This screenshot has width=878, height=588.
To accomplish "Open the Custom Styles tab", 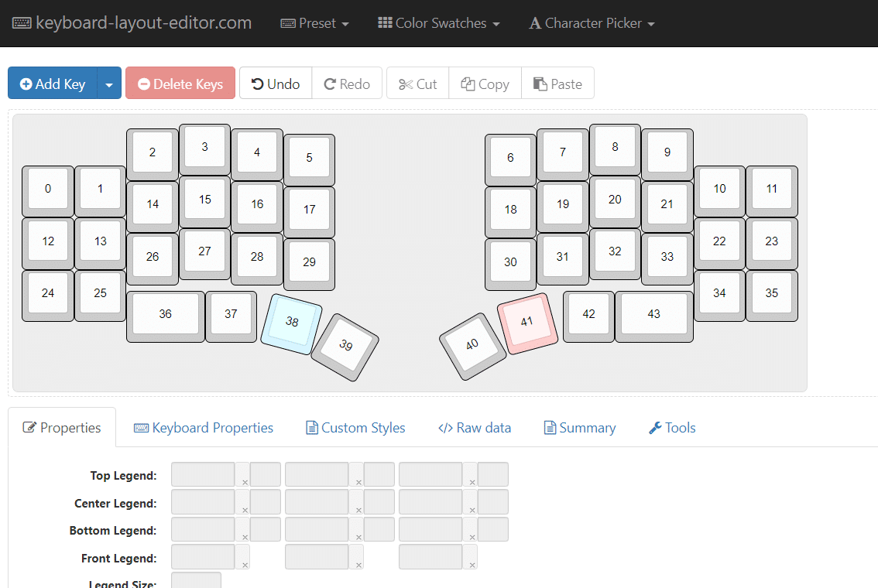I will (x=355, y=427).
